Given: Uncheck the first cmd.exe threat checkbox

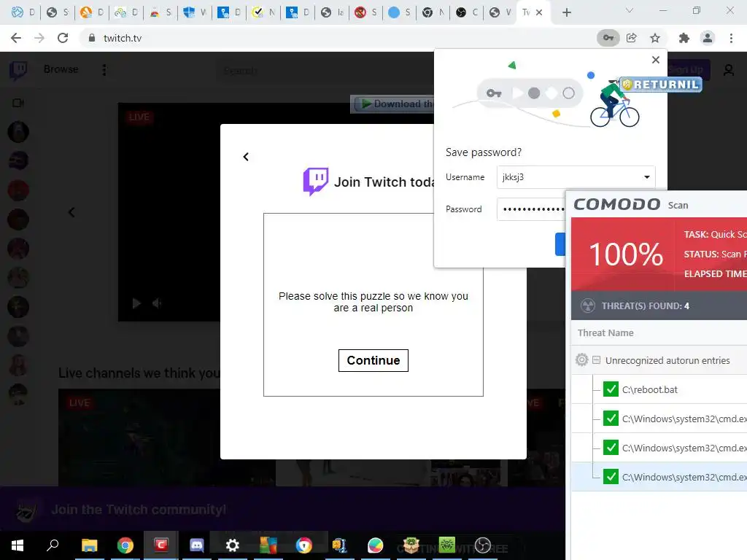Looking at the screenshot, I should [611, 419].
